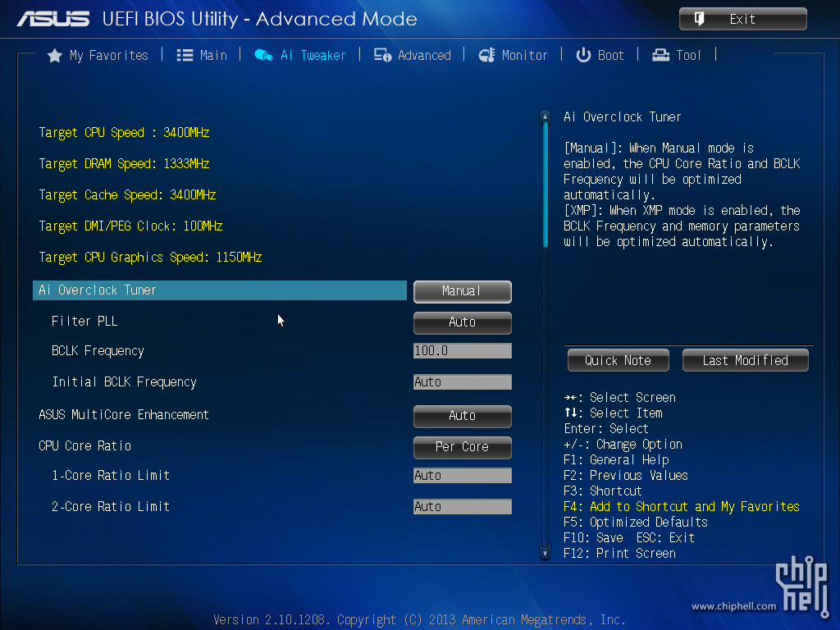The height and width of the screenshot is (630, 840).
Task: Click the 1-Core Ratio Limit field
Action: pos(463,476)
